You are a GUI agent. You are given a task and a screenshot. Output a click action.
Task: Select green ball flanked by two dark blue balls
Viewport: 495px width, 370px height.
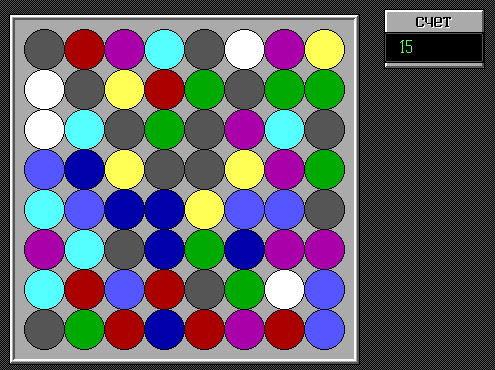point(204,249)
